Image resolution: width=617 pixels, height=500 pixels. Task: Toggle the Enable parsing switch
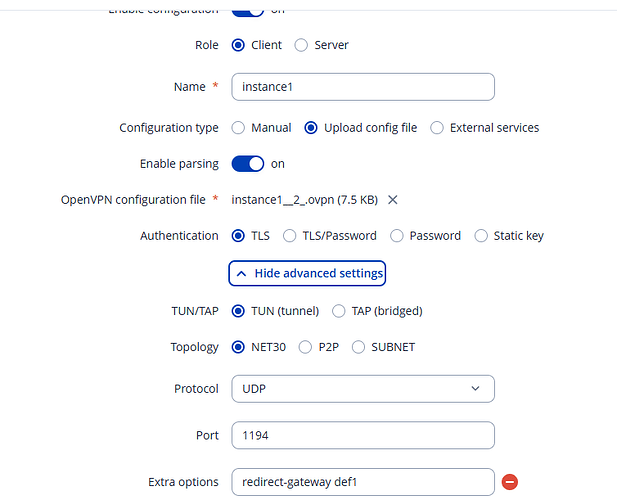[248, 164]
